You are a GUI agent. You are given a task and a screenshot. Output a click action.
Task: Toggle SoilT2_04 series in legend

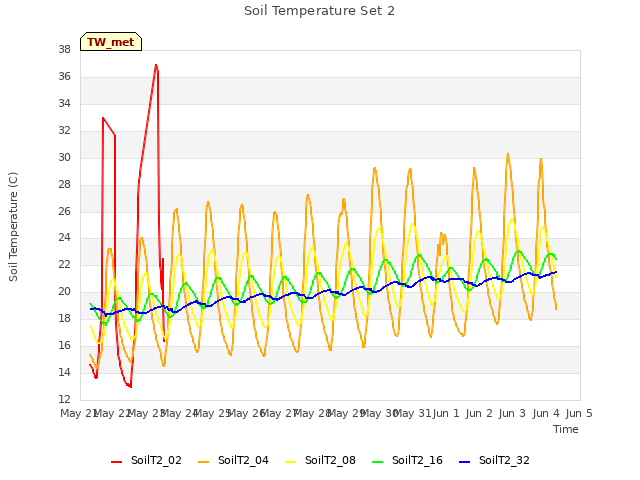click(x=233, y=461)
